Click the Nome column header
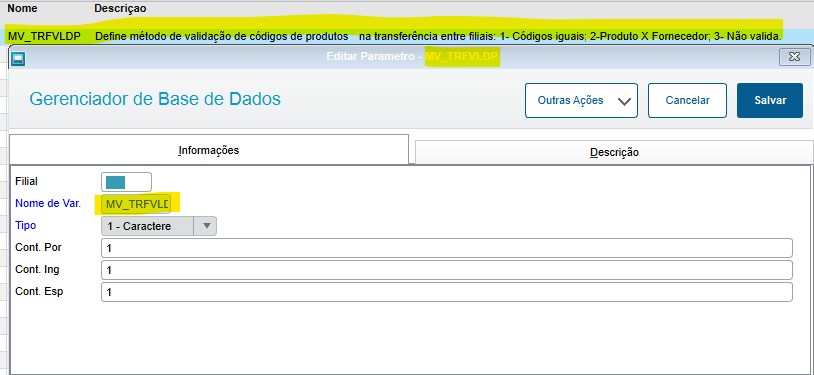Screen dimensions: 814x375 [22, 8]
